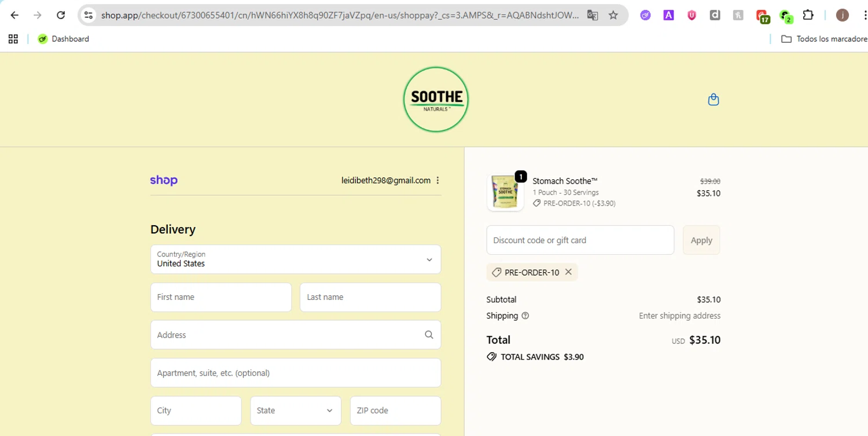
Task: Open the apps grid in bookmarks bar
Action: click(13, 39)
